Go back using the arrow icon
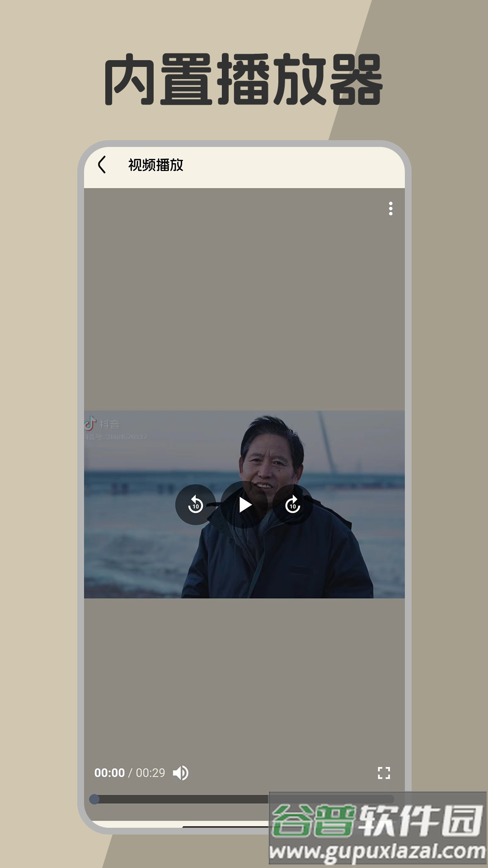488x868 pixels. point(102,165)
